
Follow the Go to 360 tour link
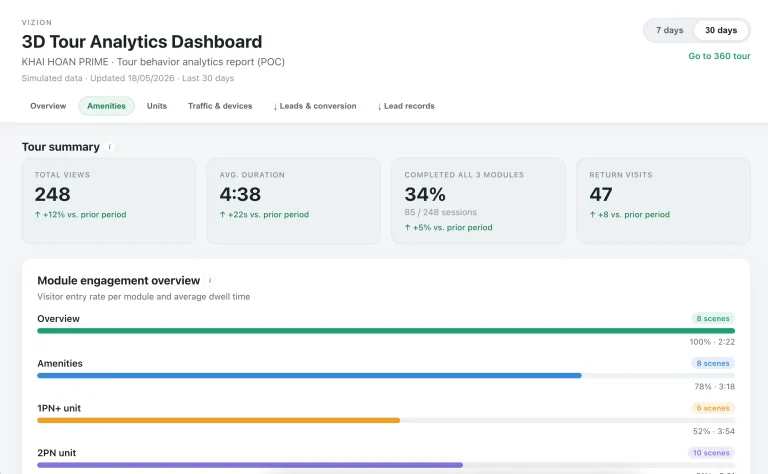(x=719, y=56)
